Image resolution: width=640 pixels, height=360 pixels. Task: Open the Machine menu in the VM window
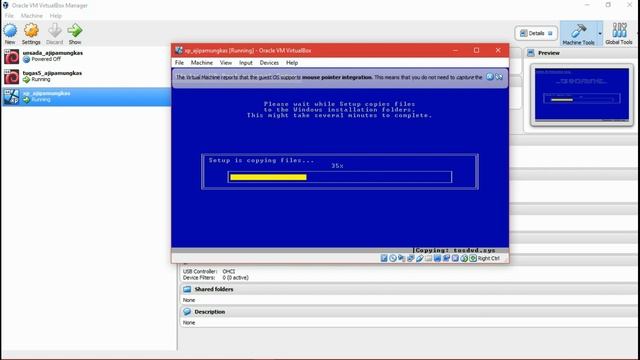point(202,63)
